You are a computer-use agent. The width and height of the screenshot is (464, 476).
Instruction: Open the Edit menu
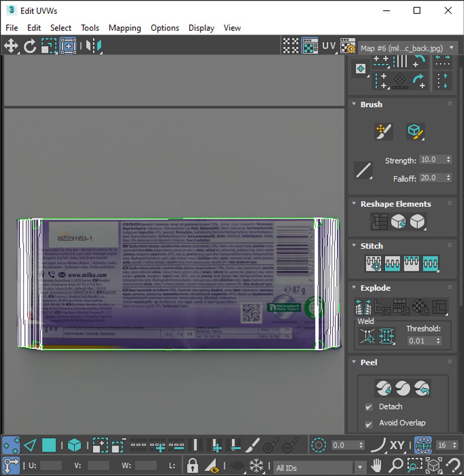point(34,28)
